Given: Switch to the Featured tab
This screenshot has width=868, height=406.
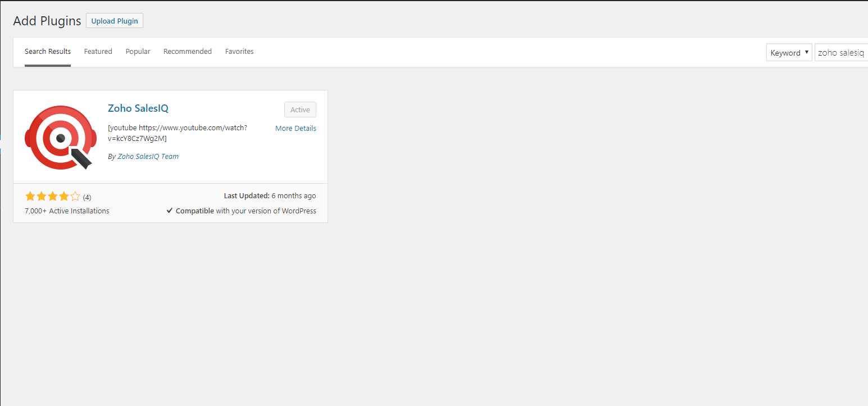Looking at the screenshot, I should (x=98, y=52).
